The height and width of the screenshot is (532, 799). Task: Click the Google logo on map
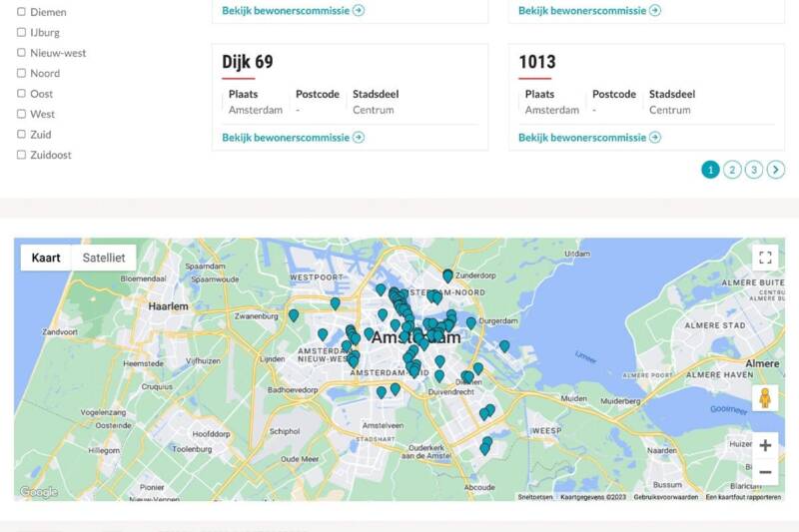(39, 492)
